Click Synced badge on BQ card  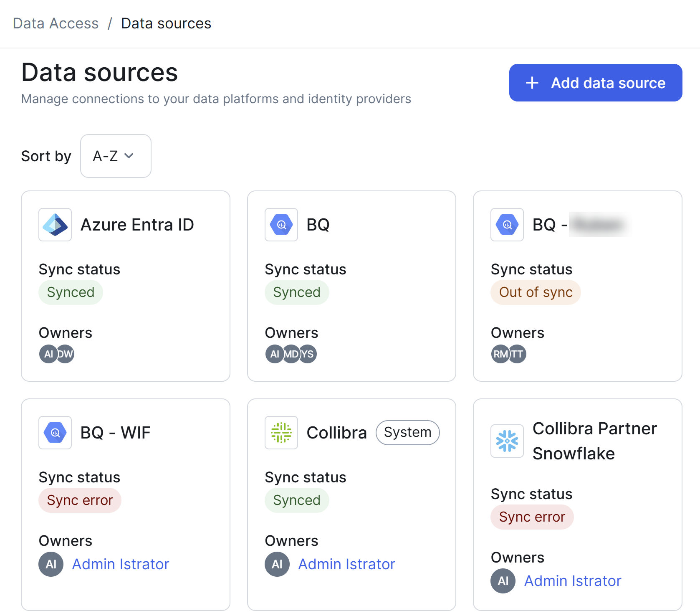coord(297,292)
